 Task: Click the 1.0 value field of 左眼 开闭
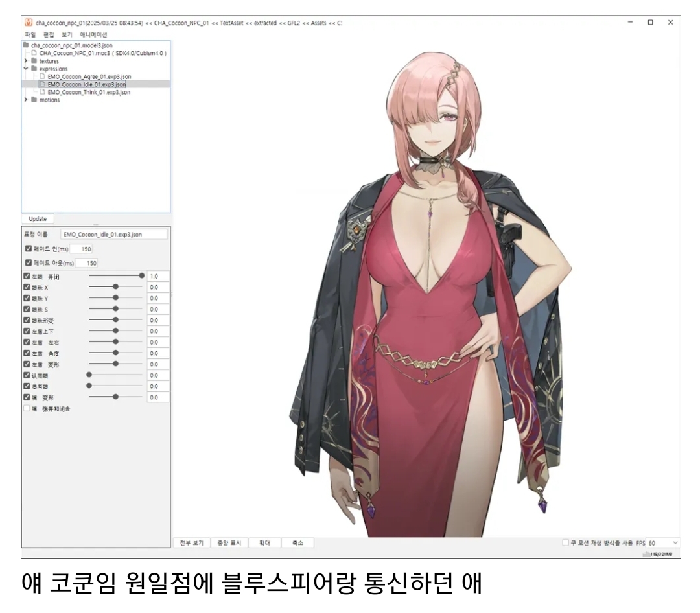[158, 276]
